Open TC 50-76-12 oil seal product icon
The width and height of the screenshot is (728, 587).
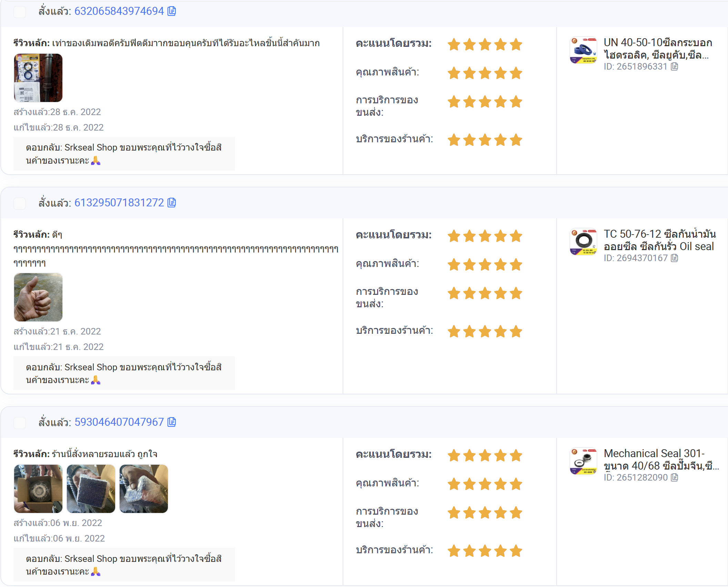[x=583, y=242]
